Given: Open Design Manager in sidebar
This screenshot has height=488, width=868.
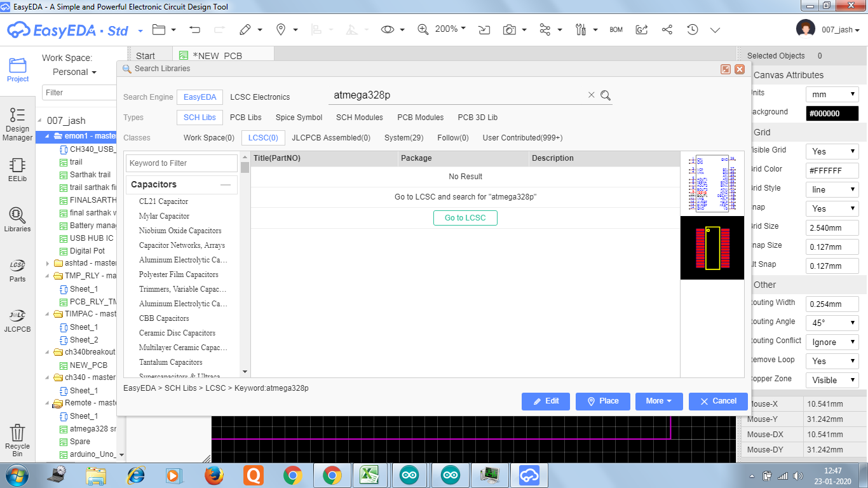Looking at the screenshot, I should coord(18,125).
